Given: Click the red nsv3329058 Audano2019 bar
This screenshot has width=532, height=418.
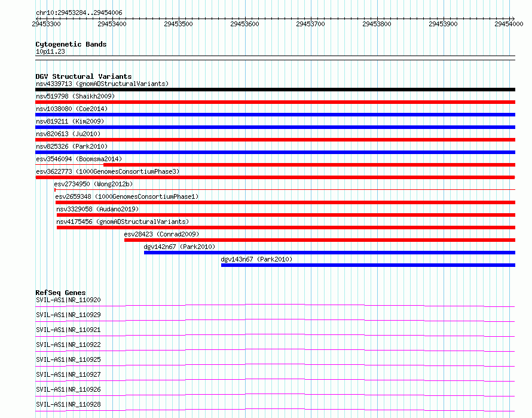Looking at the screenshot, I should 286,215.
